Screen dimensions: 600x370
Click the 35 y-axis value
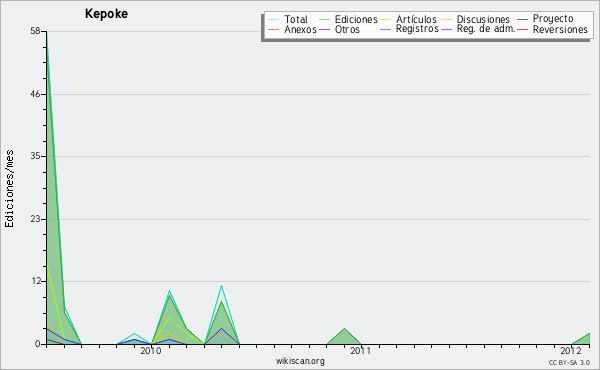click(35, 156)
